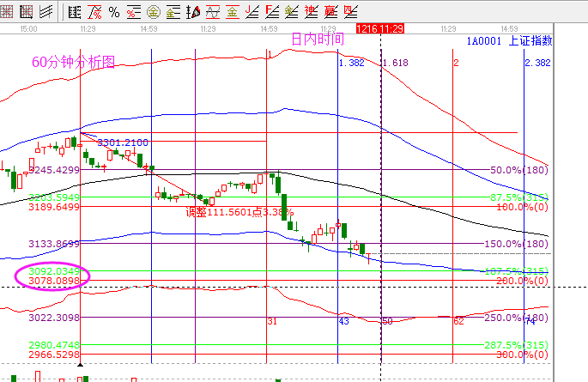Click the 调整111.5601点 adjustment annotation
Screen dimensions: 588x382
tap(224, 212)
